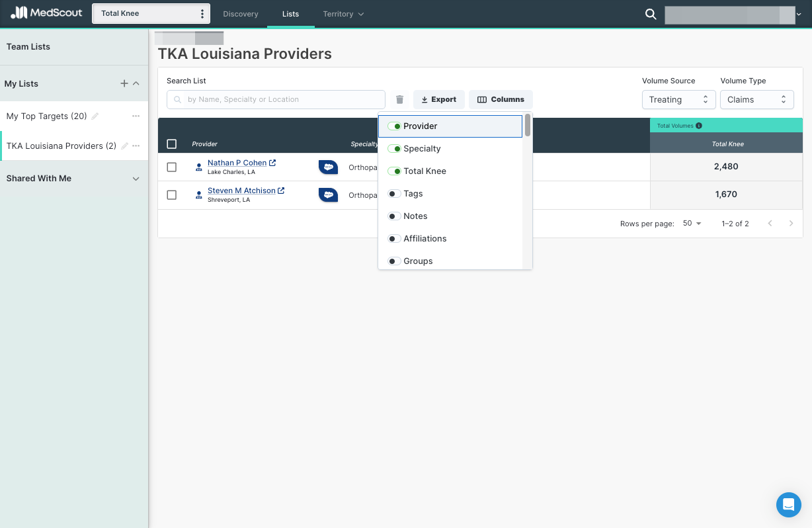This screenshot has height=528, width=812.
Task: Check the Steven M Atchison row checkbox
Action: point(172,195)
